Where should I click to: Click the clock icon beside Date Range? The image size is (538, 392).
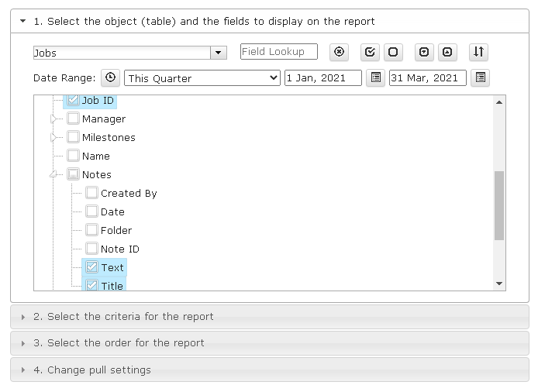pyautogui.click(x=111, y=77)
